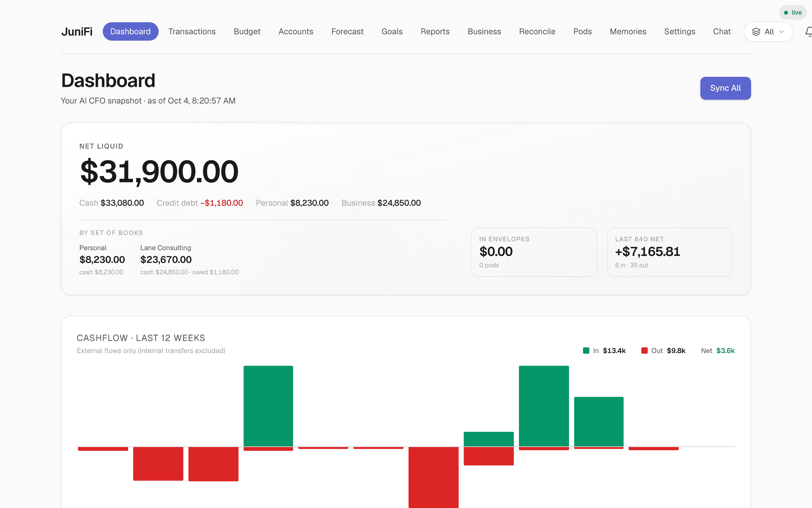Click the notification bell icon

click(x=809, y=31)
